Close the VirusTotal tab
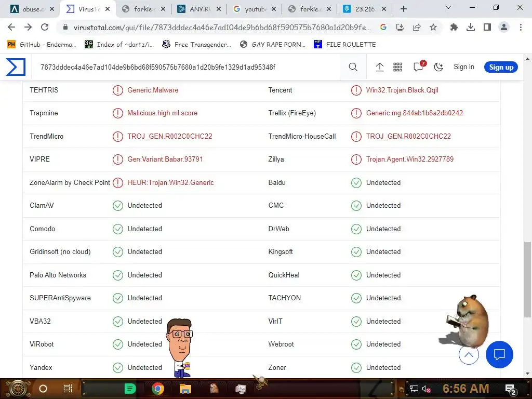The width and height of the screenshot is (532, 399). [x=108, y=9]
